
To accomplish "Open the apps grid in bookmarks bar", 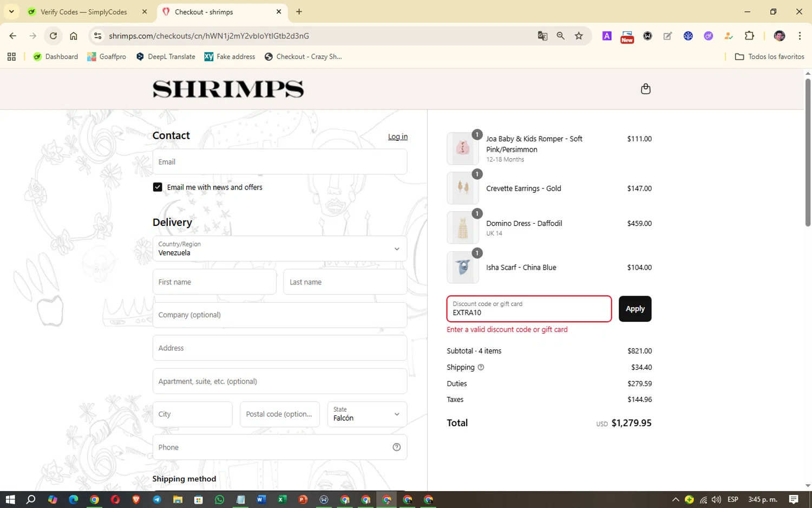I will [x=11, y=56].
